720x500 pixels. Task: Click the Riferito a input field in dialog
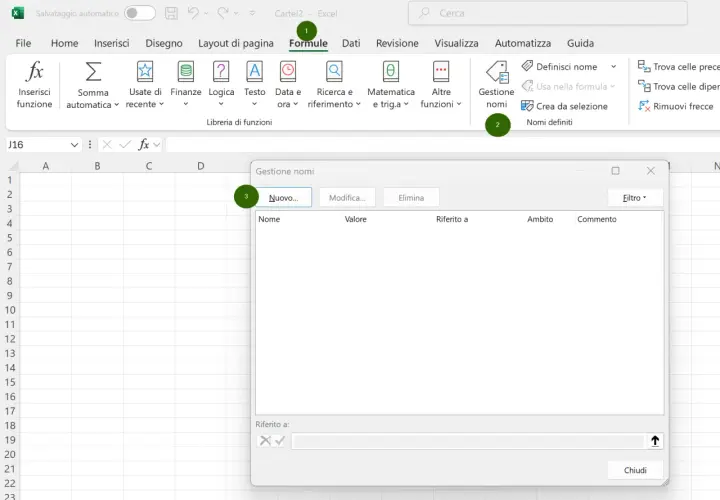(x=467, y=441)
